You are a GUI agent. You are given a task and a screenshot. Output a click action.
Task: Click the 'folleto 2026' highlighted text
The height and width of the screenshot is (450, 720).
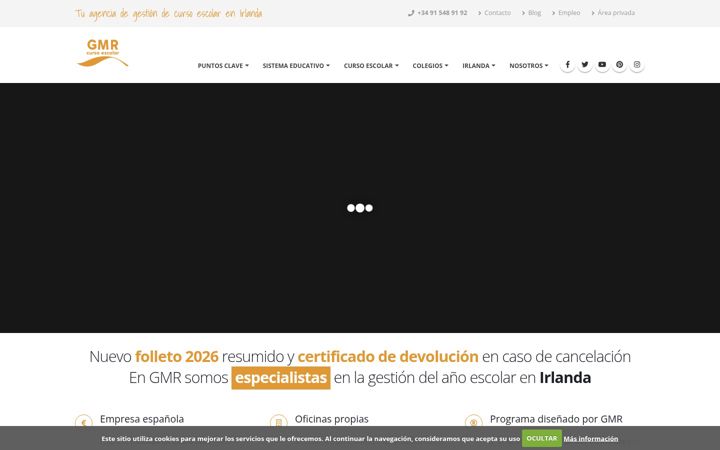[177, 356]
